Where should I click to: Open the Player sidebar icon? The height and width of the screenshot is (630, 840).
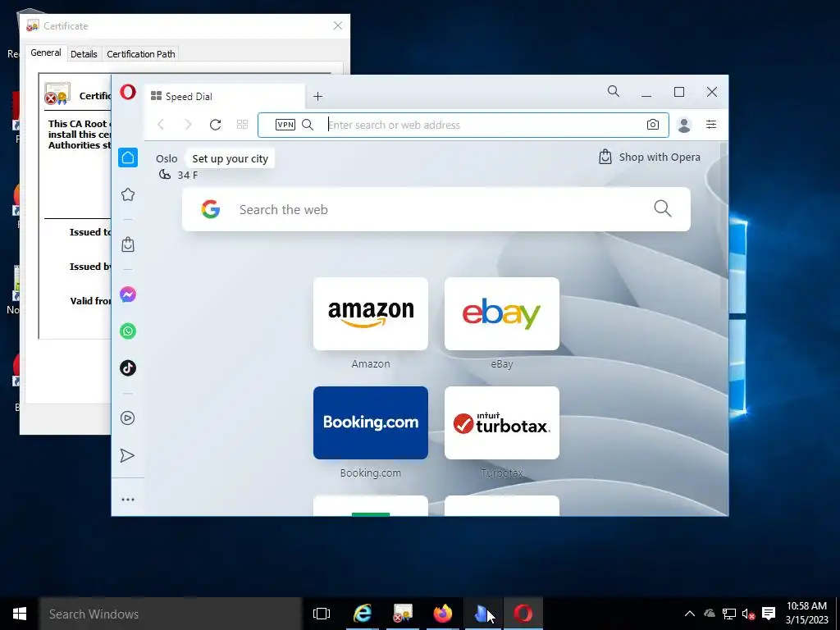pos(128,418)
